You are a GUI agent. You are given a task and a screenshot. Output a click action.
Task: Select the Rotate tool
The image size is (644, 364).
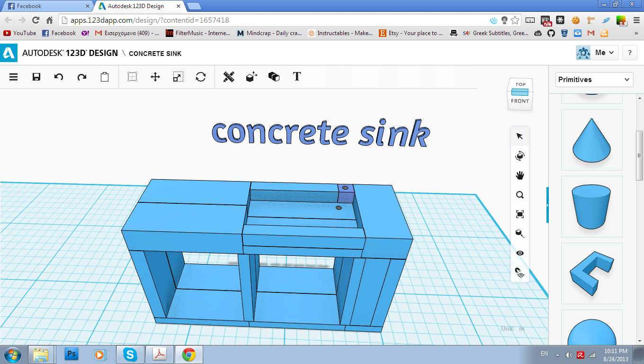[201, 76]
